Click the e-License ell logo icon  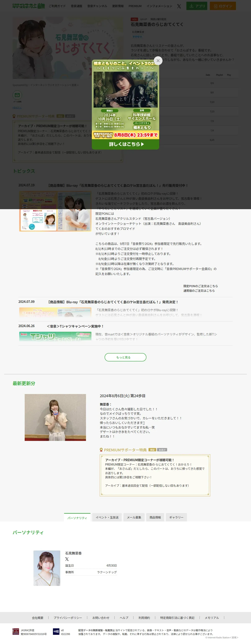tap(56, 632)
